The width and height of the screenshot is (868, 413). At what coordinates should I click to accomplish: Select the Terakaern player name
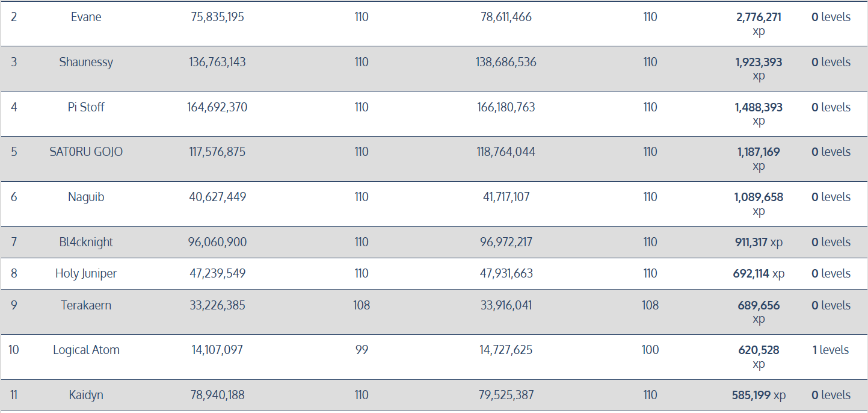pos(86,305)
